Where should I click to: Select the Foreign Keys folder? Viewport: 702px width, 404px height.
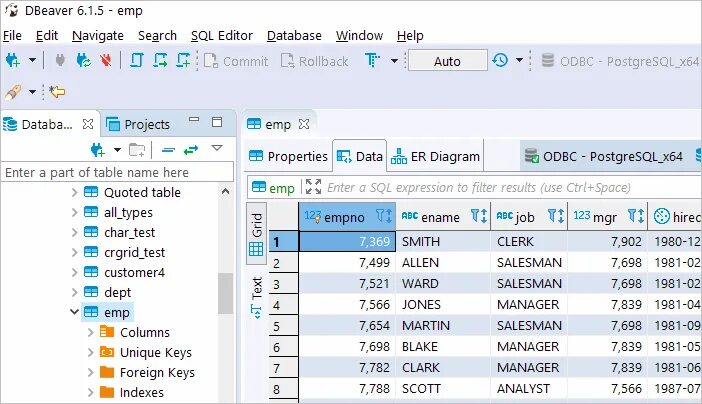[x=157, y=373]
